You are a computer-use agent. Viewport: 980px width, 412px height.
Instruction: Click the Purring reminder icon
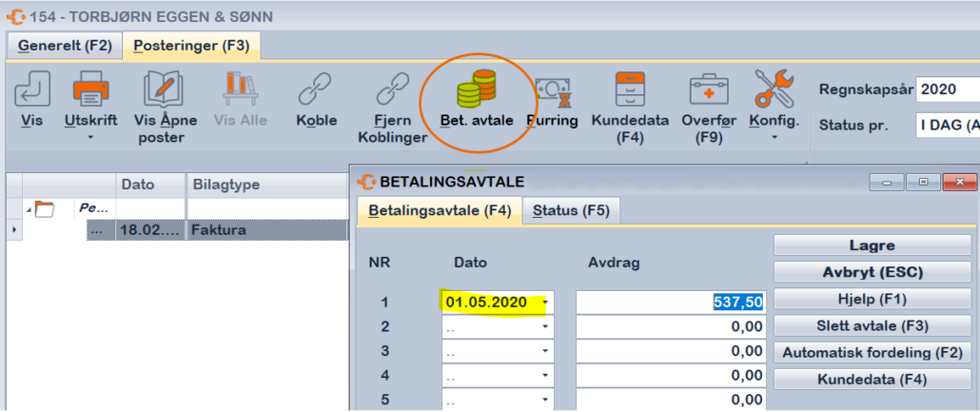[552, 92]
